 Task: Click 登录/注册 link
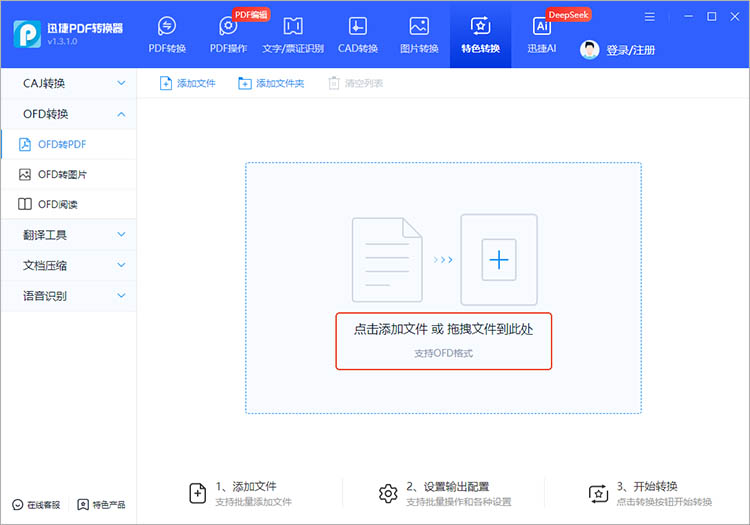(x=630, y=50)
